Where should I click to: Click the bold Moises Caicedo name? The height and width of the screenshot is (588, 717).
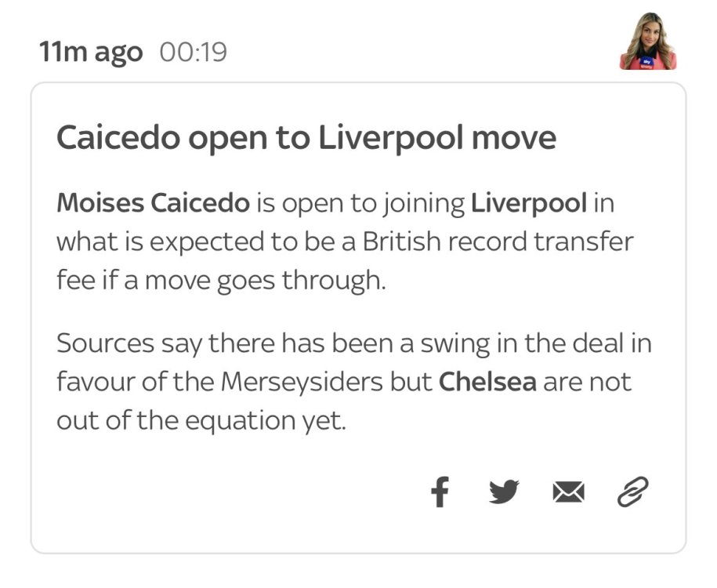[153, 203]
